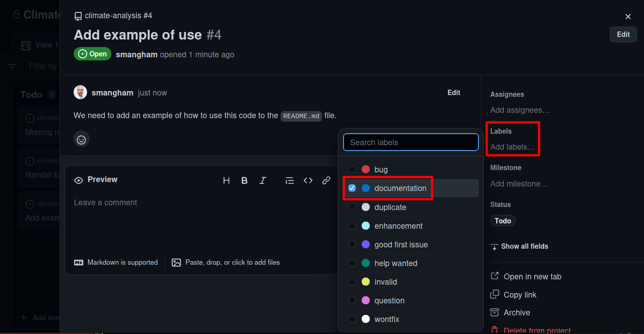The width and height of the screenshot is (644, 334).
Task: Apply Heading formatting in the comment toolbar
Action: coord(226,180)
